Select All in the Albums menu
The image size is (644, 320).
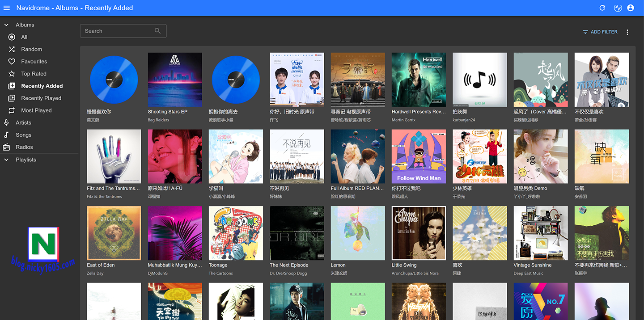pyautogui.click(x=24, y=37)
